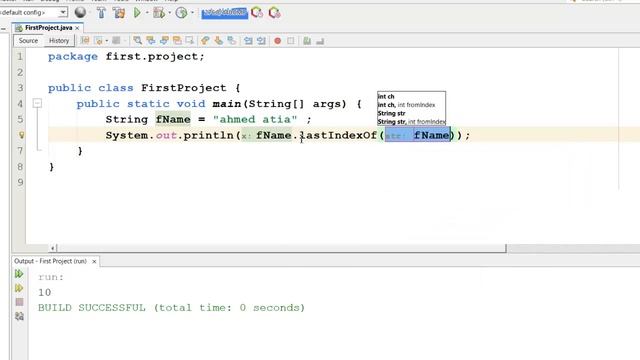Click the Find Selection magnifier icon
Viewport: 640px width, 360px height.
pos(138,40)
